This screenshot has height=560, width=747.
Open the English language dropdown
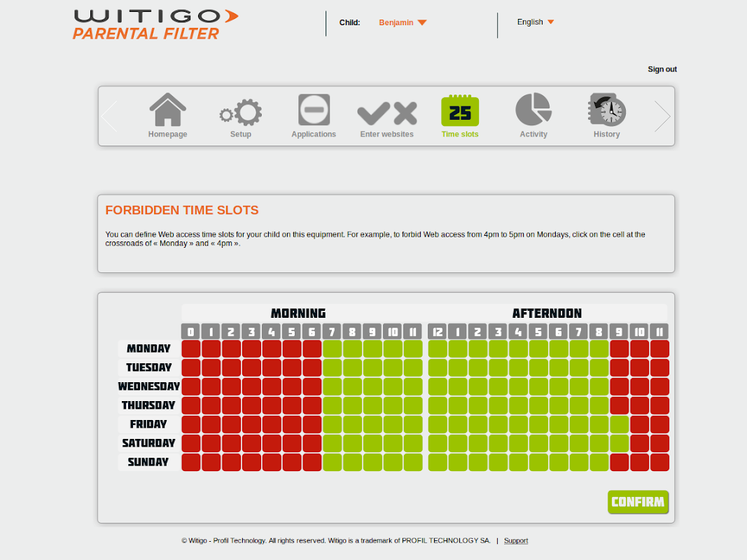pyautogui.click(x=536, y=22)
